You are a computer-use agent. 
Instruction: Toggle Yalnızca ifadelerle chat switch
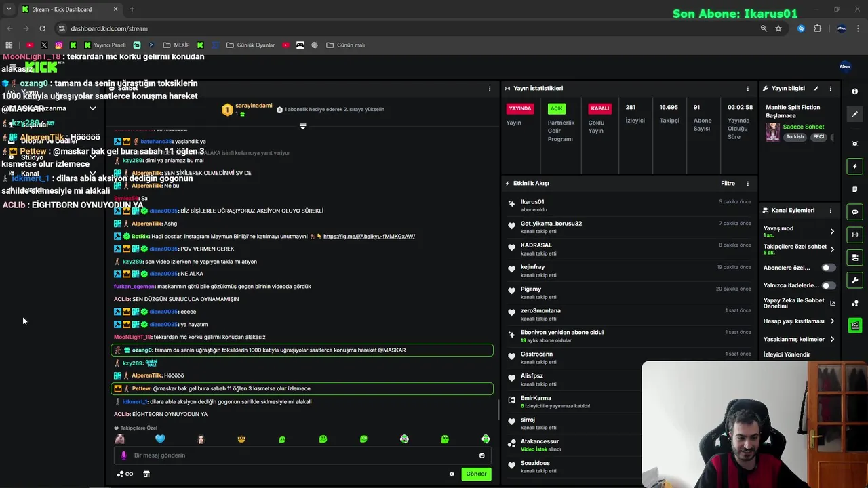point(828,285)
